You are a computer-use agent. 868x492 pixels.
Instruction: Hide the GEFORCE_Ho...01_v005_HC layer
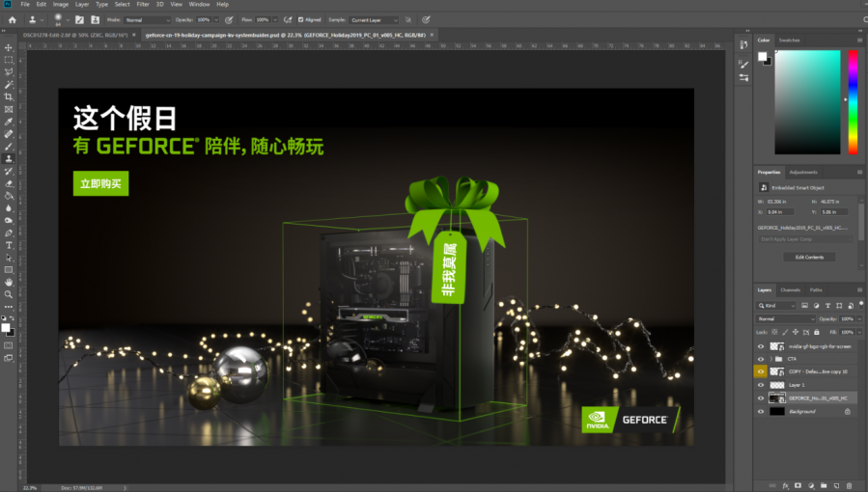tap(761, 398)
